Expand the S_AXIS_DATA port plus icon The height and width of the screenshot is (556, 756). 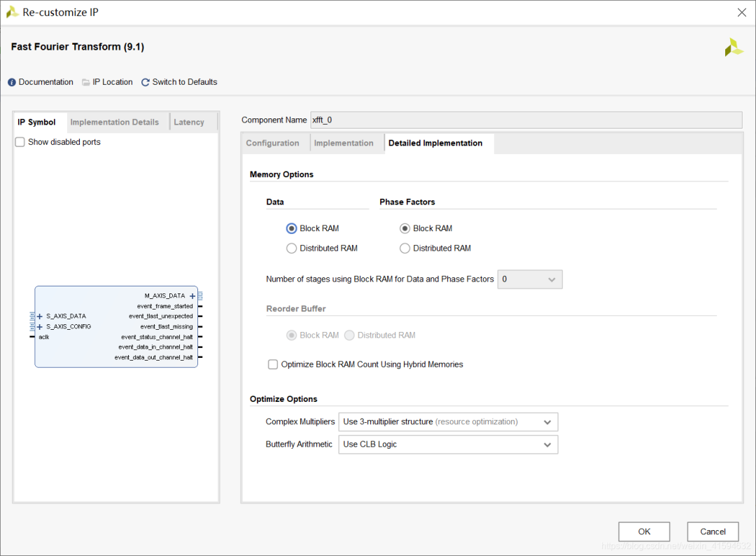[40, 317]
